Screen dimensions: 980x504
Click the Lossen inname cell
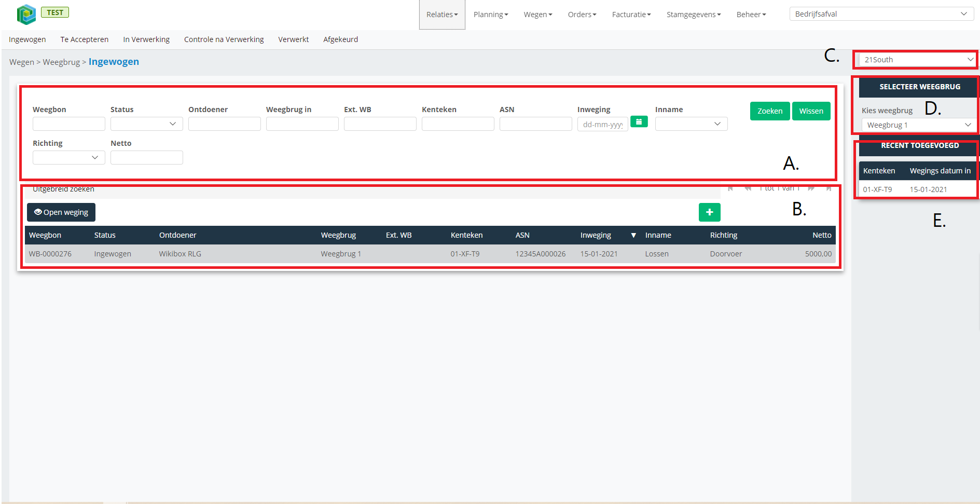pos(657,254)
